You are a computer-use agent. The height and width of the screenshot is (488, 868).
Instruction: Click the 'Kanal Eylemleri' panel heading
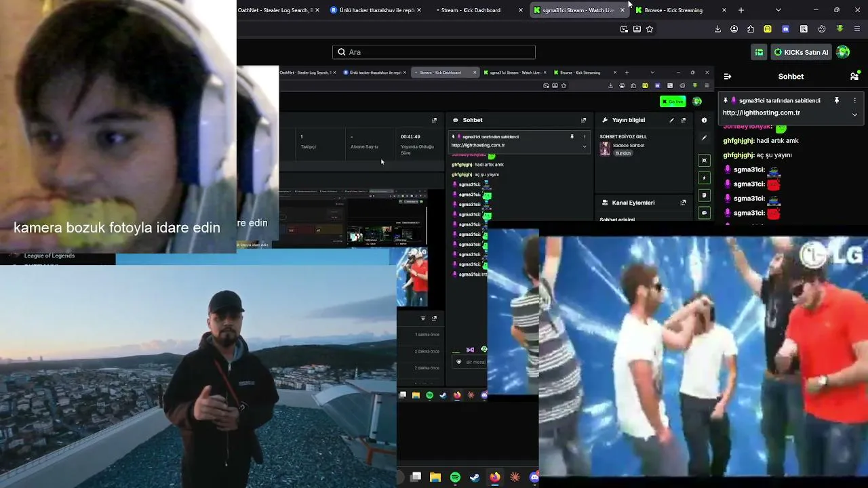[633, 203]
